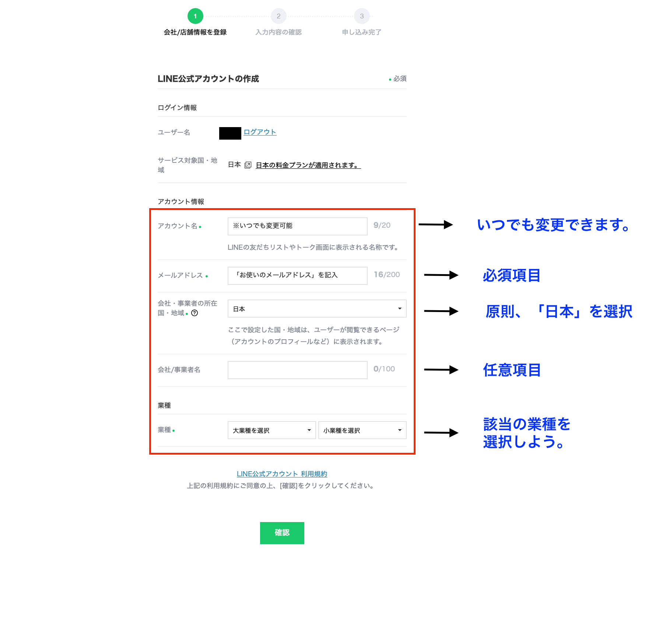The image size is (655, 644).
Task: Expand the 大業種を選択 dropdown
Action: pyautogui.click(x=272, y=430)
